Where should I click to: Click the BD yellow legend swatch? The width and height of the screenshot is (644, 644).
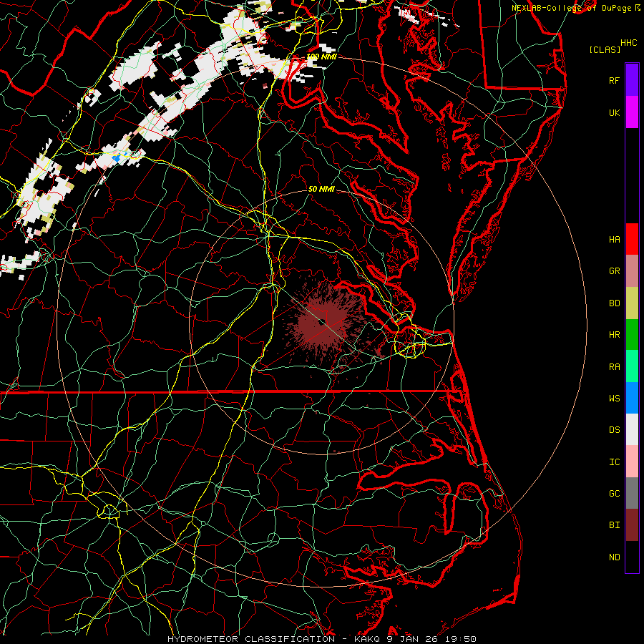point(632,303)
